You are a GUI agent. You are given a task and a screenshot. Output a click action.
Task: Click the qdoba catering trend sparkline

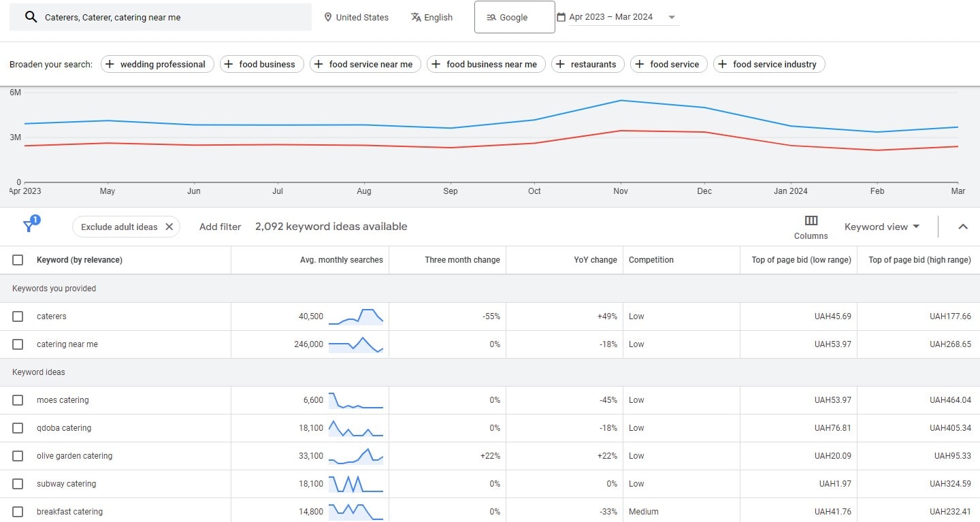[x=356, y=428]
